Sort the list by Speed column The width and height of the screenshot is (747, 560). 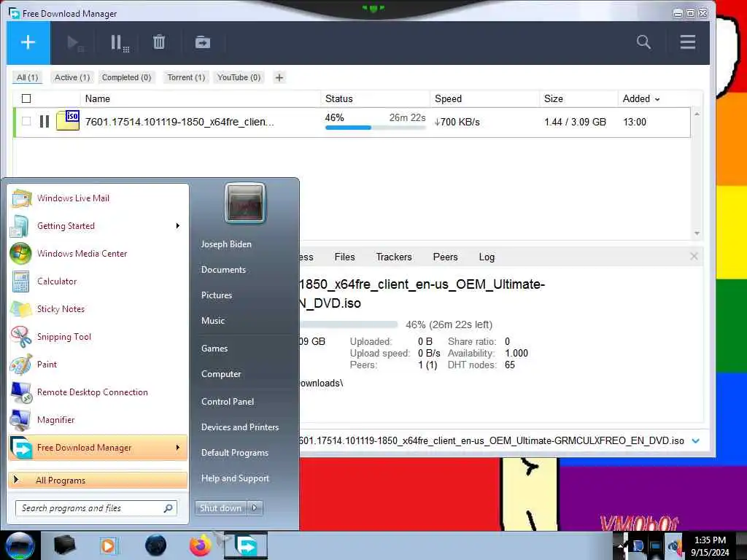click(448, 98)
